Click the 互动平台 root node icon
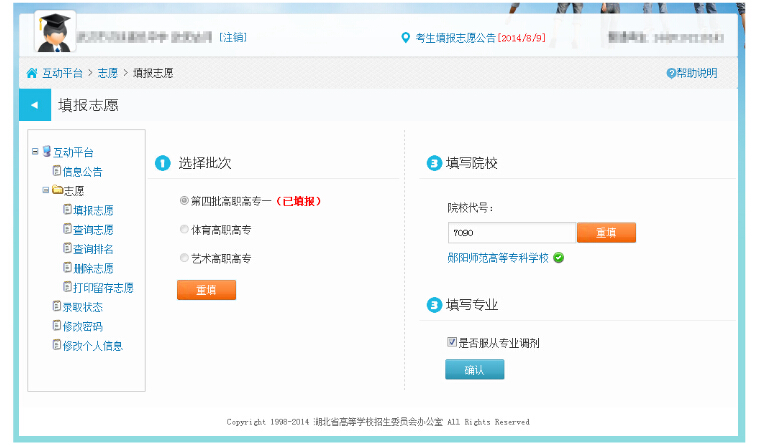The image size is (760, 447). (46, 152)
